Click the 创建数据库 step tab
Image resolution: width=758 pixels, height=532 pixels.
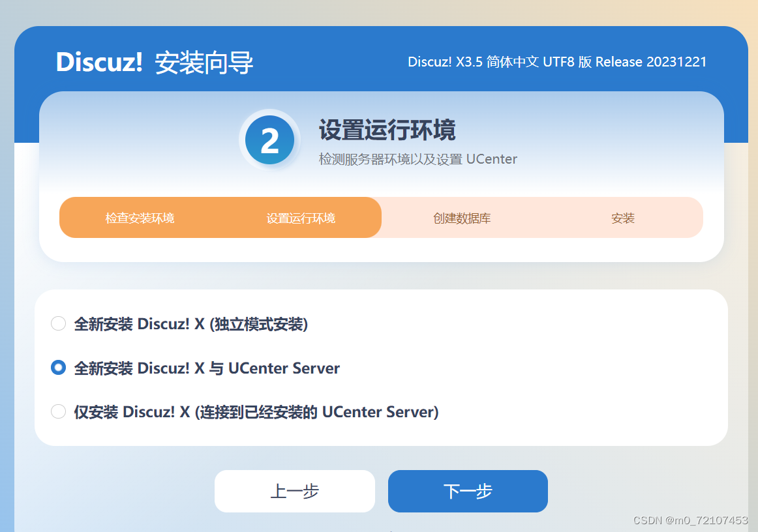tap(462, 218)
